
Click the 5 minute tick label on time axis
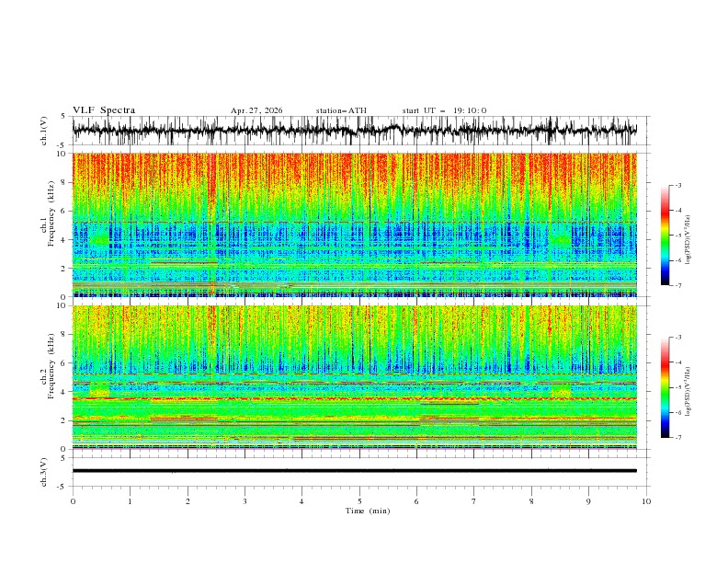coord(359,501)
